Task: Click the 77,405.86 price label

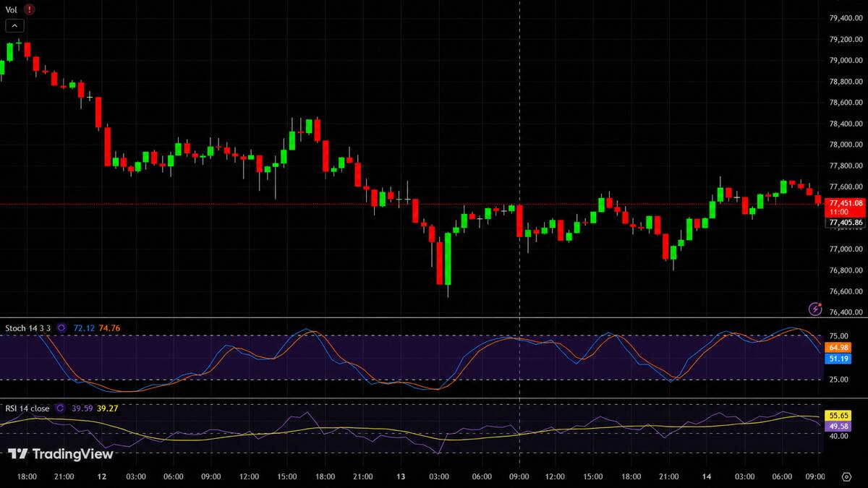Action: point(846,223)
